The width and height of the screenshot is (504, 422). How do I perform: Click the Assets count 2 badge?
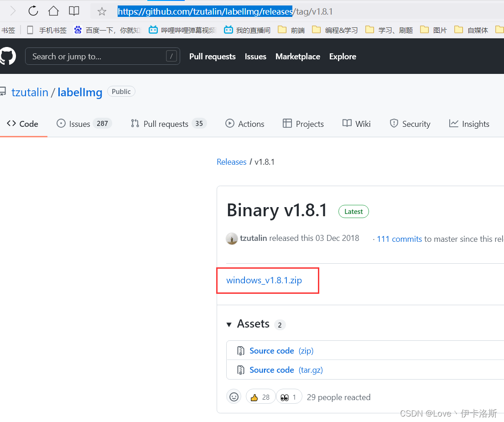click(280, 325)
